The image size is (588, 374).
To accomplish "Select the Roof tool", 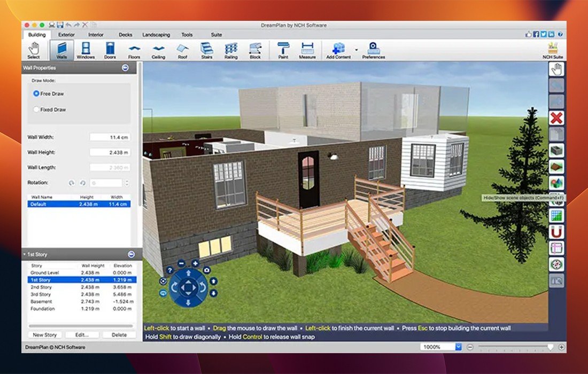I will click(x=183, y=50).
